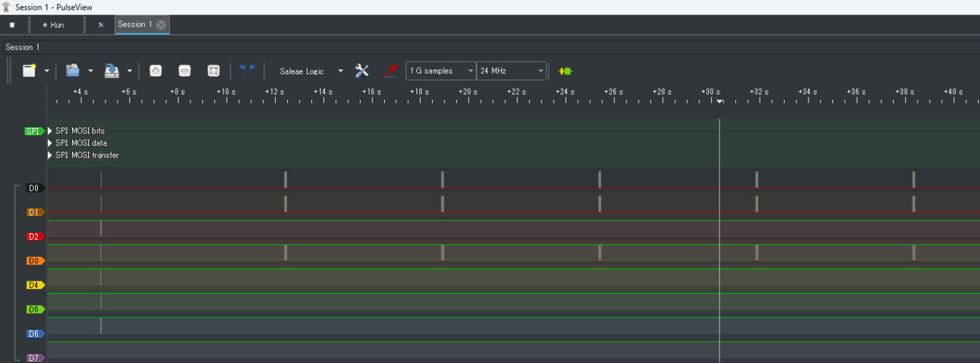
Task: Click the add protocol decoder icon
Action: (x=566, y=71)
